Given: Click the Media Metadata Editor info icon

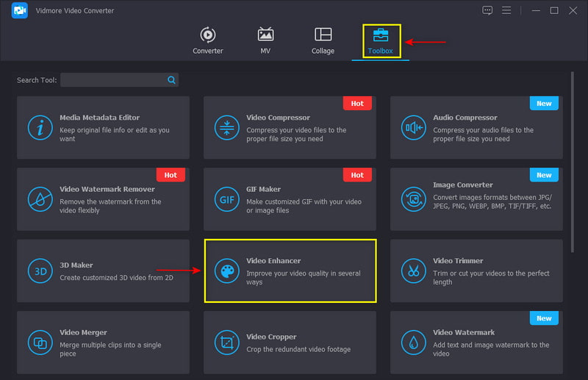Looking at the screenshot, I should click(40, 128).
